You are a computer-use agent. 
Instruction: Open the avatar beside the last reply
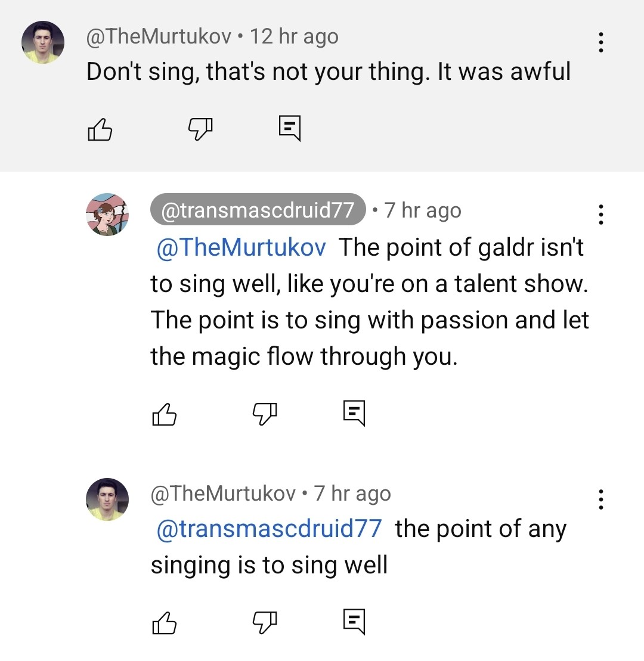[107, 499]
